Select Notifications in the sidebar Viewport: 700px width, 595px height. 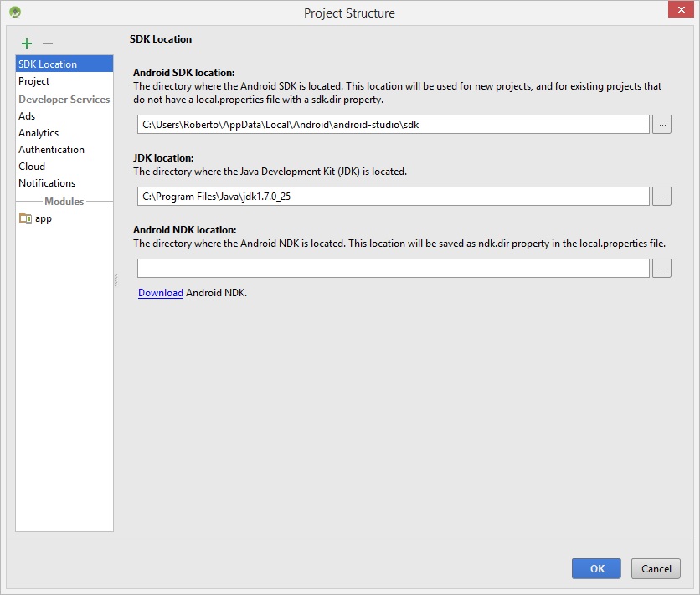[x=47, y=183]
